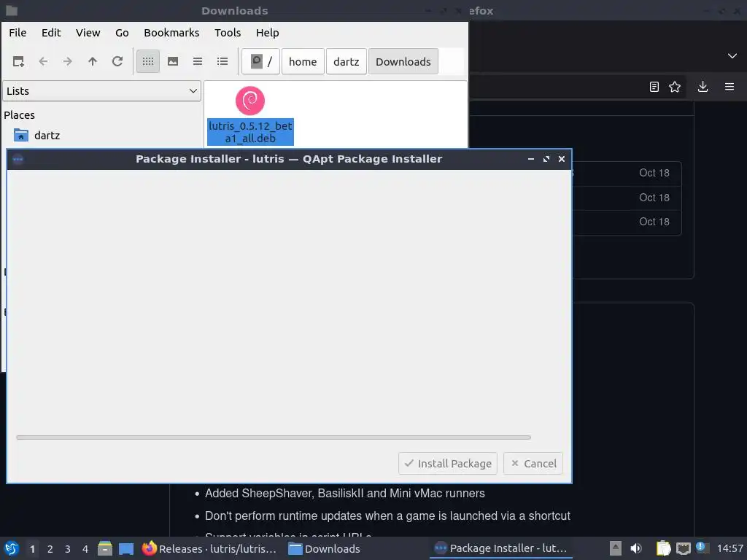Click the 14:57 taskbar clock
This screenshot has width=747, height=560.
point(729,549)
